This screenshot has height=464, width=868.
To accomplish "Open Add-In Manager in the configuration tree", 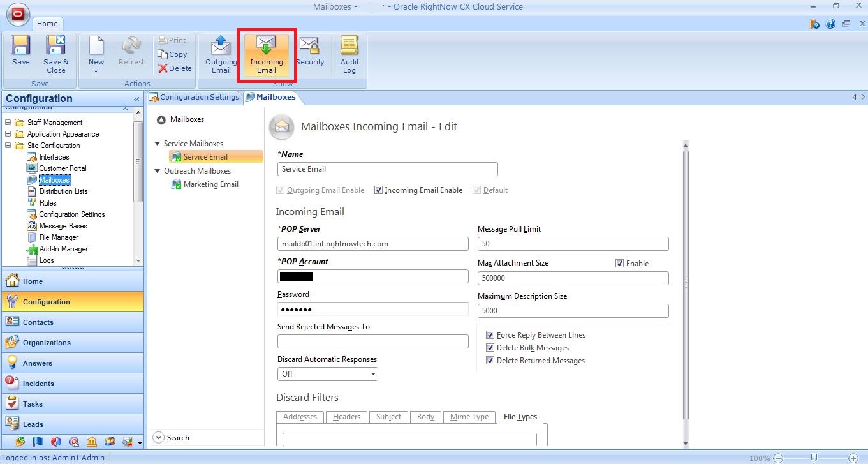I will click(x=63, y=249).
